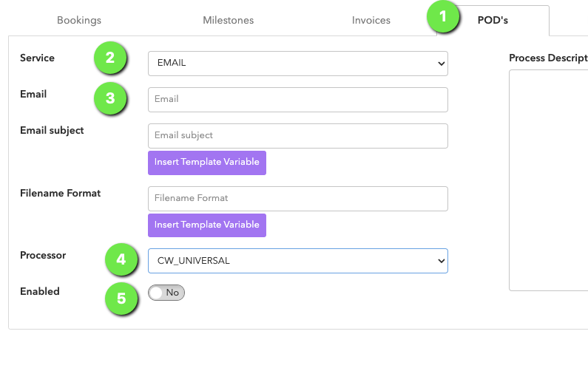Image resolution: width=588 pixels, height=368 pixels.
Task: Click into the Email subject field
Action: tap(298, 136)
